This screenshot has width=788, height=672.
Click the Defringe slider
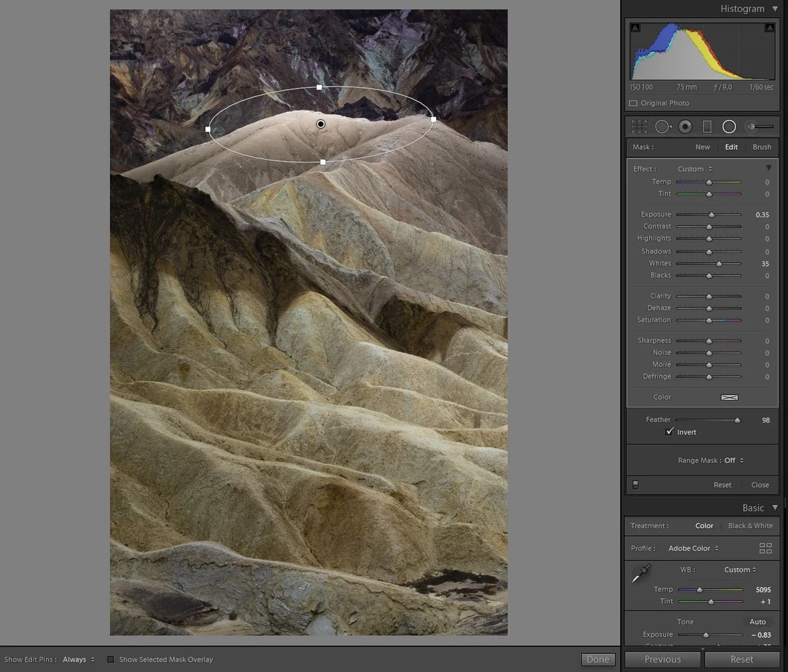click(x=708, y=376)
